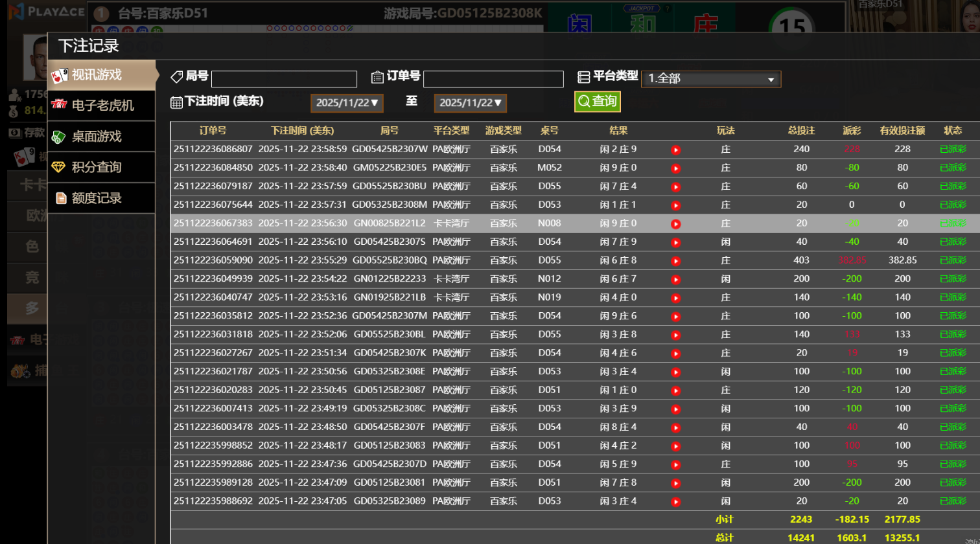Click the platform type list icon

pyautogui.click(x=583, y=77)
